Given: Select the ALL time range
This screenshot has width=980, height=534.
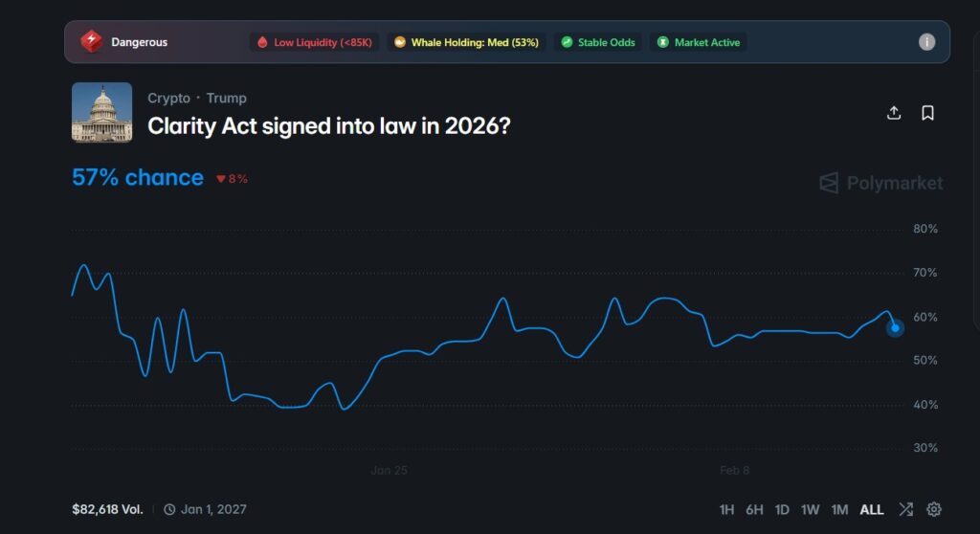Looking at the screenshot, I should (x=872, y=509).
